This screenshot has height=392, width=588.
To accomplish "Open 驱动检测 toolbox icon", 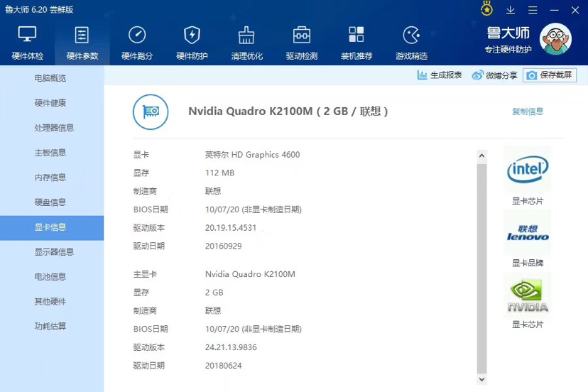I will click(x=302, y=35).
